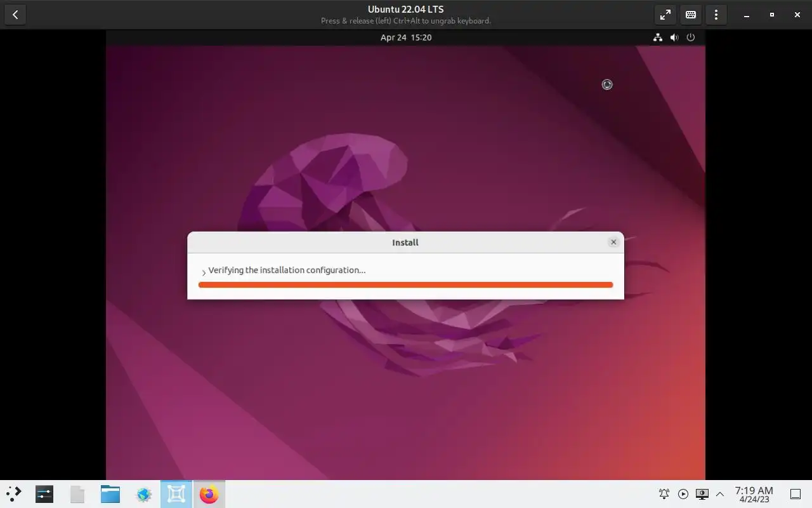This screenshot has height=508, width=812.
Task: Launch the file manager from taskbar
Action: 110,494
